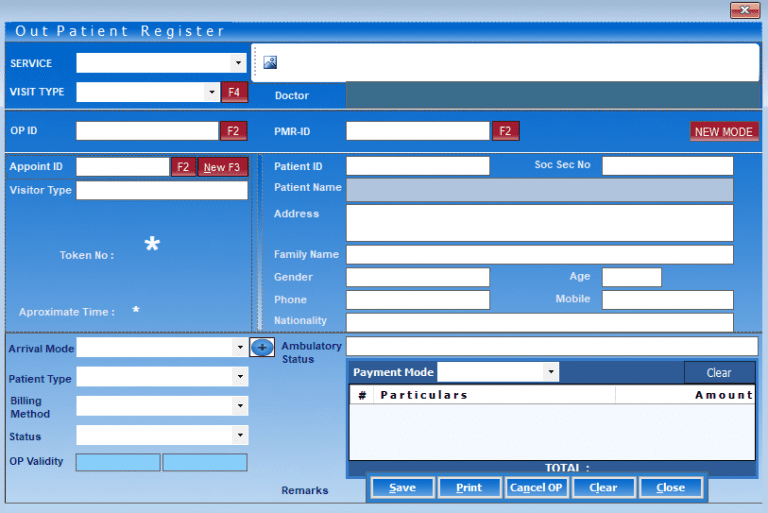The image size is (768, 513).
Task: Open the Billing Method dropdown
Action: pos(239,406)
